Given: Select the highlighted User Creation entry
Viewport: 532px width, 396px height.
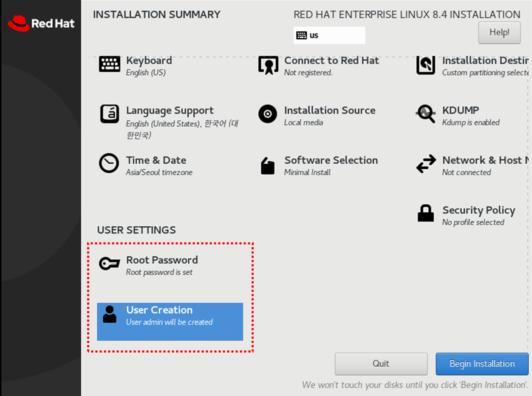Looking at the screenshot, I should click(x=170, y=322).
